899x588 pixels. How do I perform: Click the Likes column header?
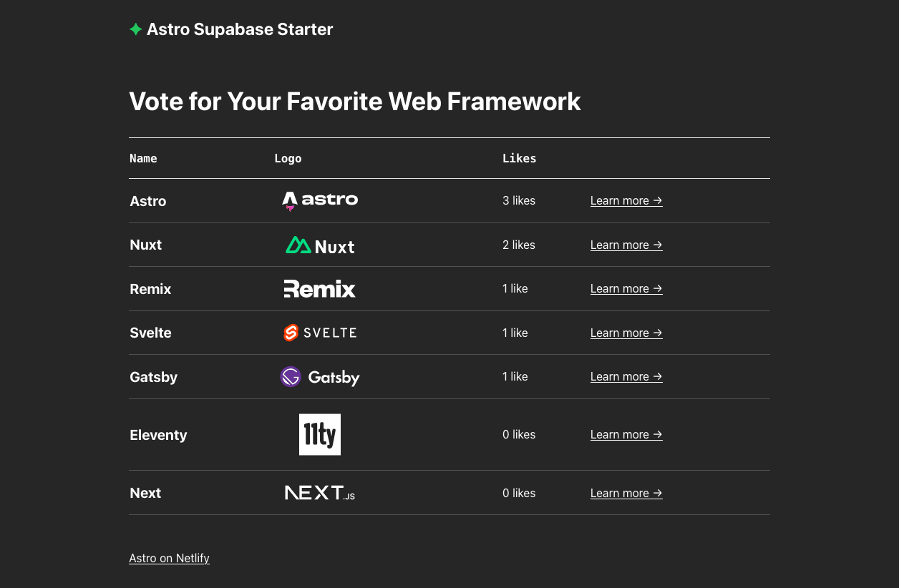click(519, 159)
